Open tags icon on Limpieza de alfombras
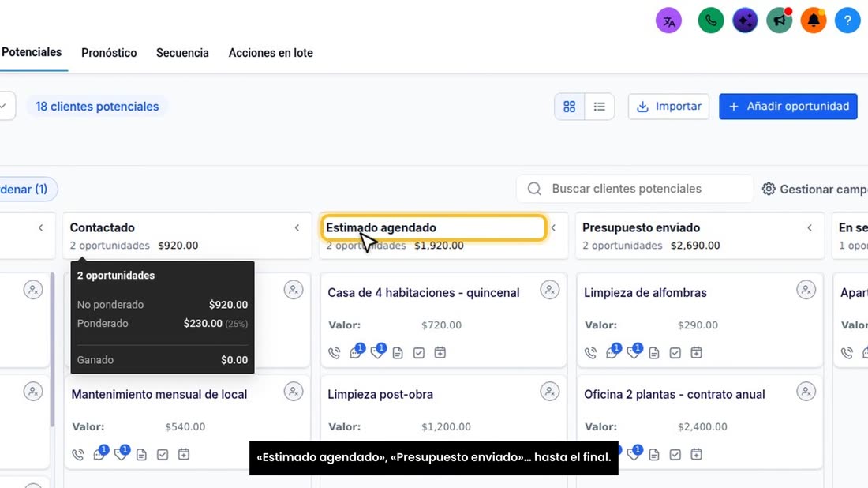This screenshot has width=868, height=488. tap(634, 352)
